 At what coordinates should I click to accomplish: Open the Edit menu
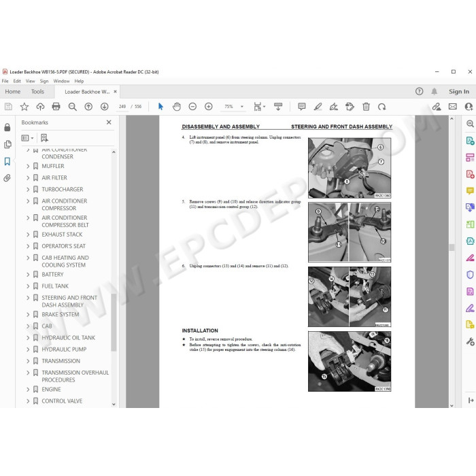(17, 81)
